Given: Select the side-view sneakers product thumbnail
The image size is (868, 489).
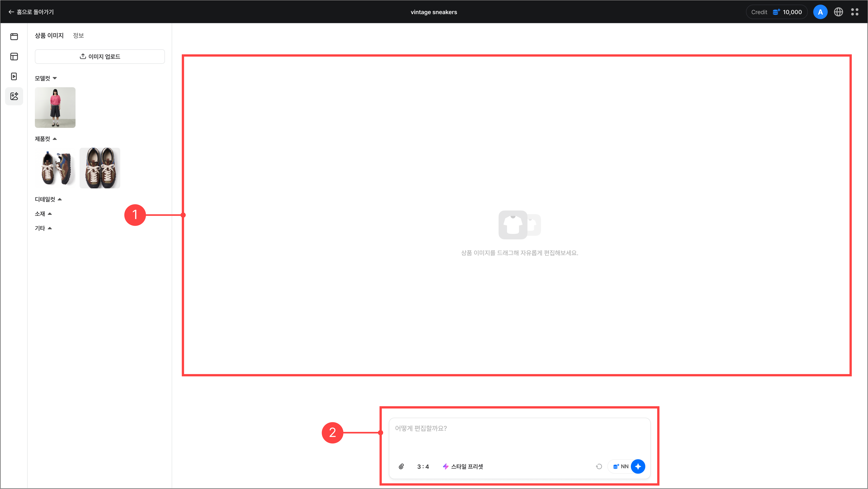Looking at the screenshot, I should [55, 168].
